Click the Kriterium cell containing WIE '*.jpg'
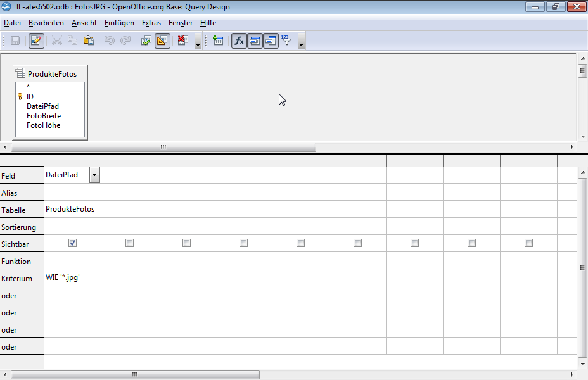The height and width of the screenshot is (380, 588). [x=72, y=277]
